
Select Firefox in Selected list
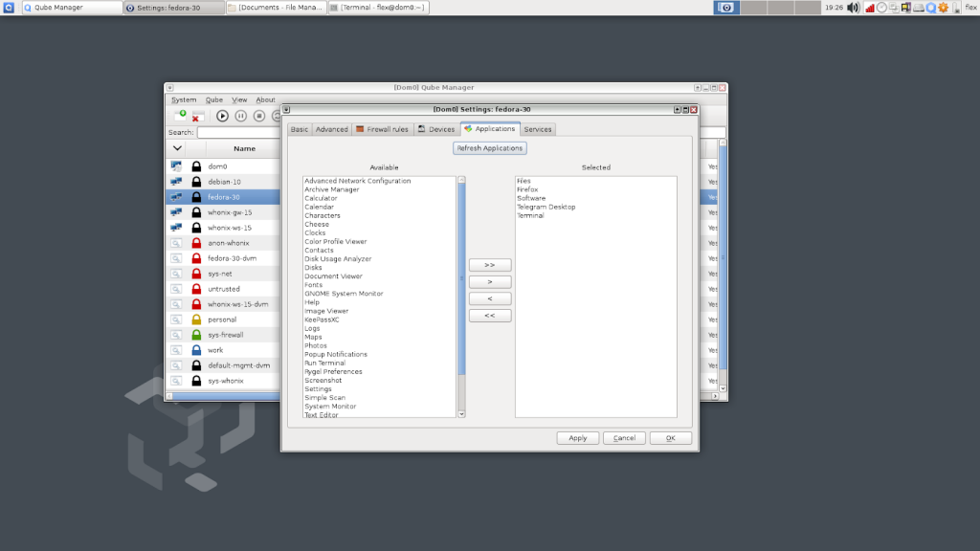[x=527, y=189]
